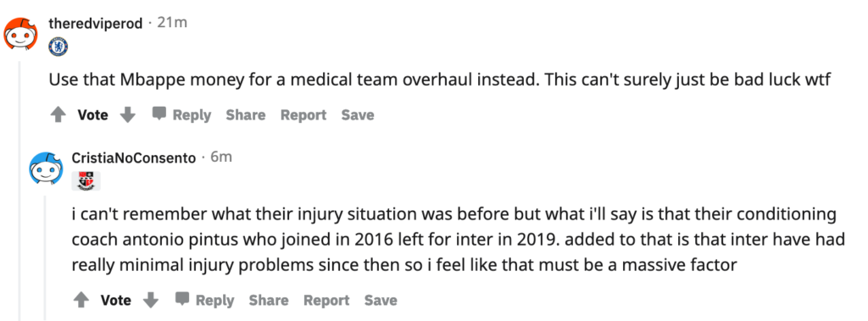Collapse CristiaNoConsento's reply thread line
868x321 pixels.
[44, 258]
